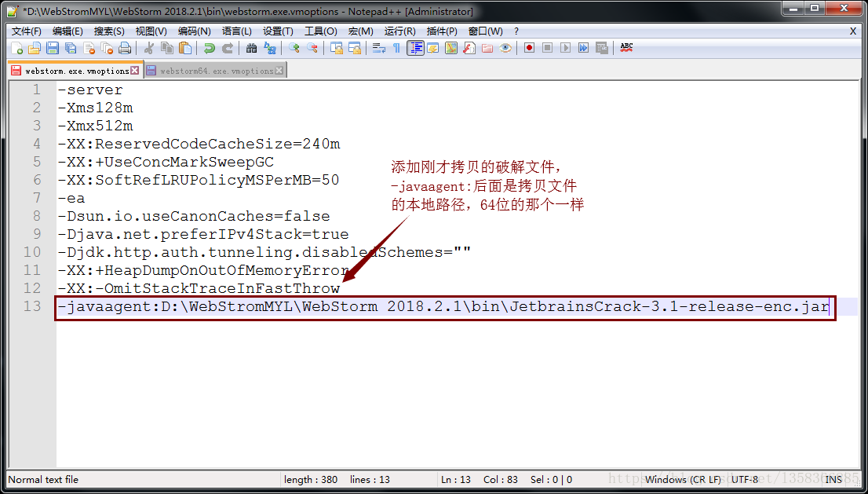This screenshot has width=868, height=494.
Task: Open Folder as Workspace icon
Action: [487, 48]
